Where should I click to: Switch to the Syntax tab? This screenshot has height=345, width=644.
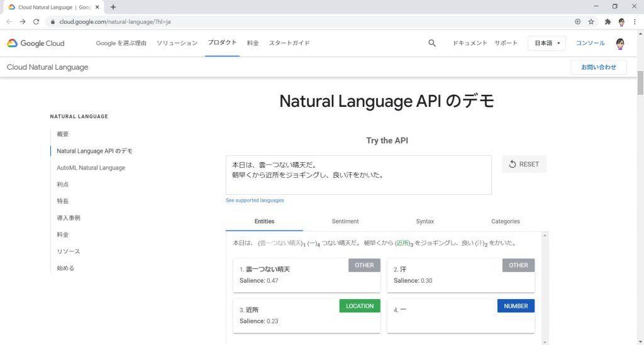click(425, 222)
